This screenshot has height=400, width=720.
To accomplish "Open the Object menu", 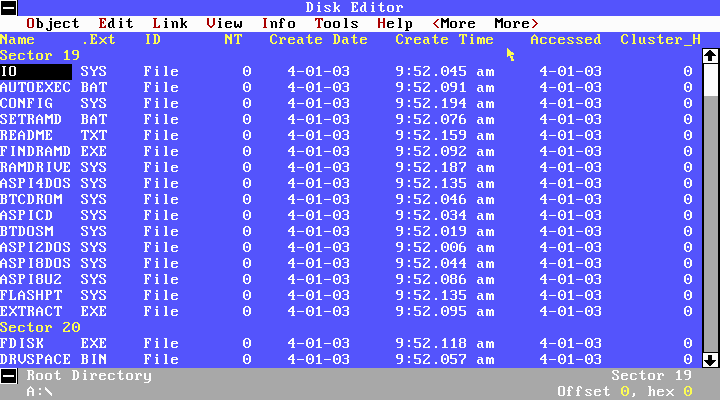I will 53,23.
